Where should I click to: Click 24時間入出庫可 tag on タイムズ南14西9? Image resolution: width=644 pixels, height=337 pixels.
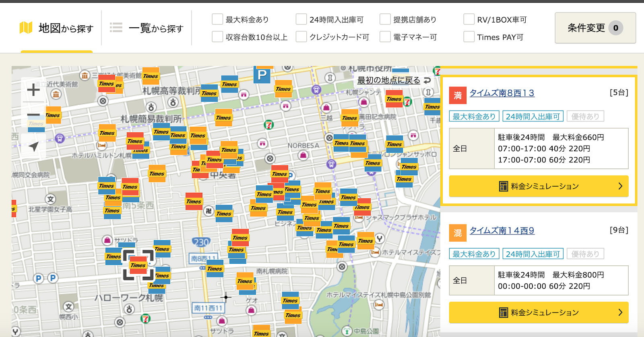pyautogui.click(x=533, y=254)
